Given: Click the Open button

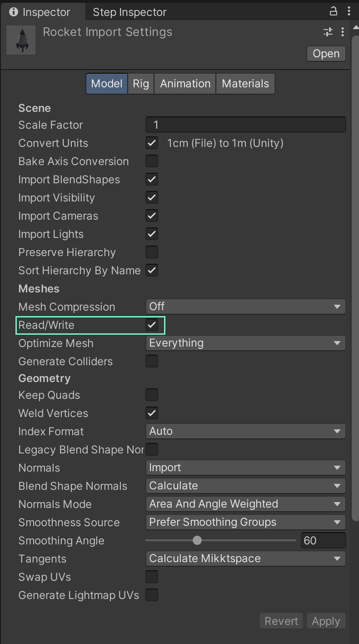Looking at the screenshot, I should point(326,54).
